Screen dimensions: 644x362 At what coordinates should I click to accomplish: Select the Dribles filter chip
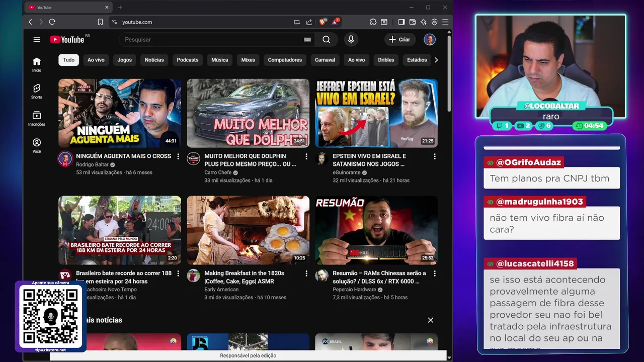click(x=386, y=60)
